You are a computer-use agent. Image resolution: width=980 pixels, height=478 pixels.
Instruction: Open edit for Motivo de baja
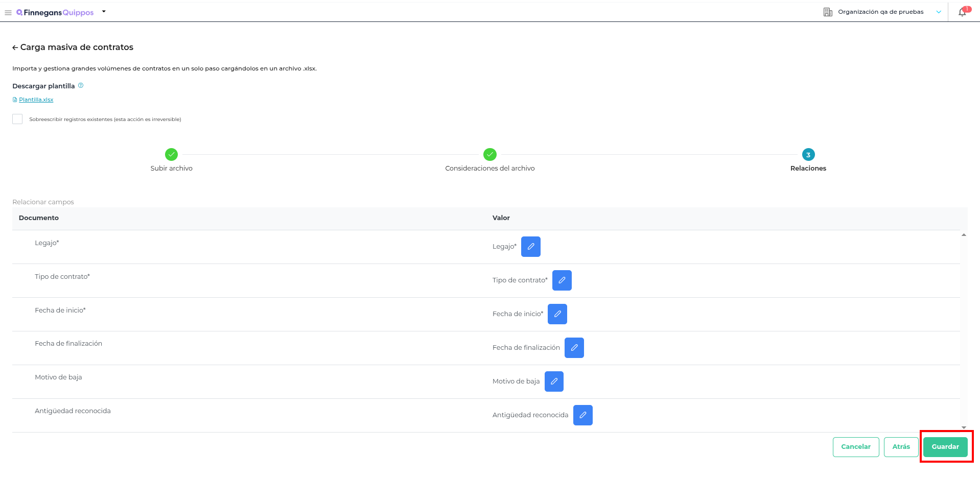tap(554, 381)
